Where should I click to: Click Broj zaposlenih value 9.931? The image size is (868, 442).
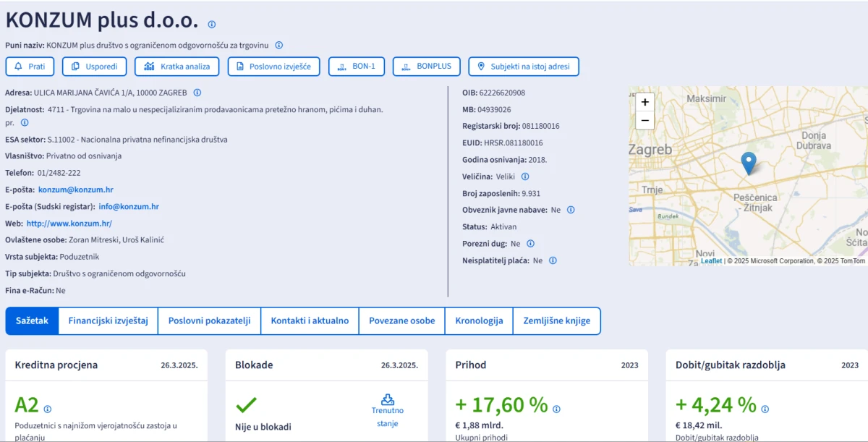531,193
